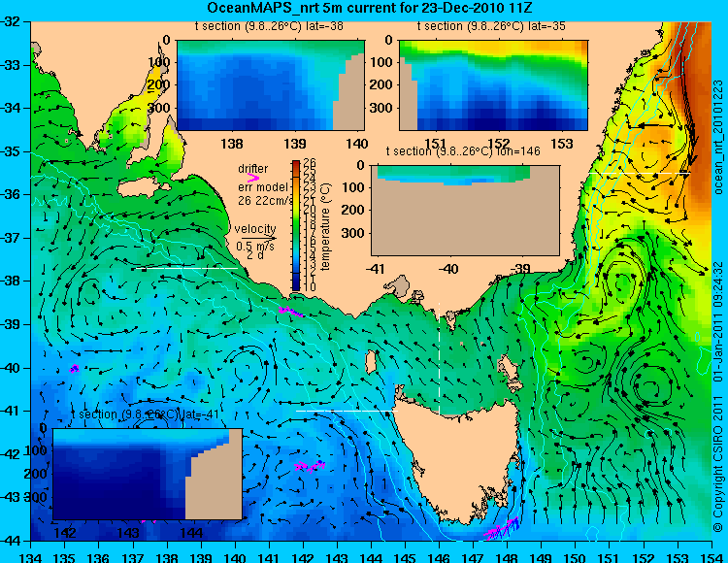
Task: Click the velocity scale arrow in the legend
Action: pyautogui.click(x=258, y=238)
